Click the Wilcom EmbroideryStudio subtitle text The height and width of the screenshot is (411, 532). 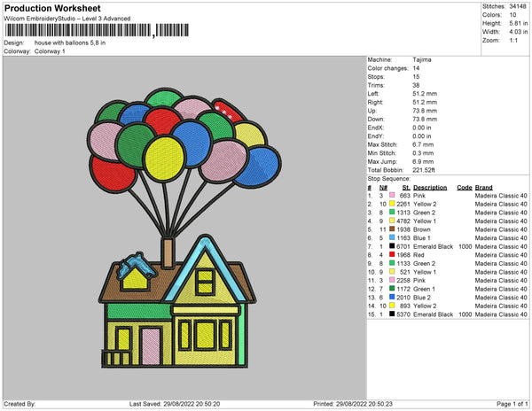[x=67, y=19]
